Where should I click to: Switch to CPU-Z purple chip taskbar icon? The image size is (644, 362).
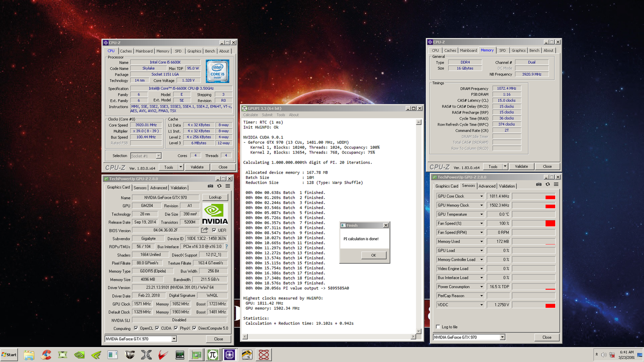(229, 355)
